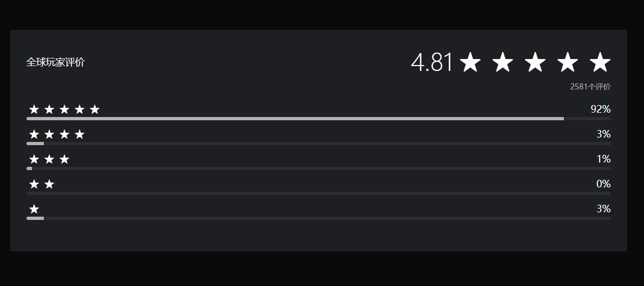Select the three-star row of small stars
644x286 pixels.
click(x=49, y=159)
